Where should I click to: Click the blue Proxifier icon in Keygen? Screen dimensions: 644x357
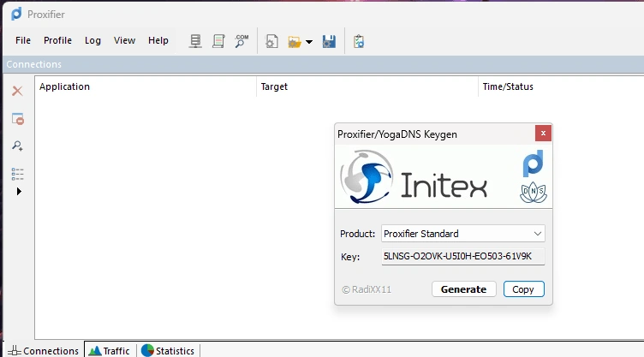point(534,164)
